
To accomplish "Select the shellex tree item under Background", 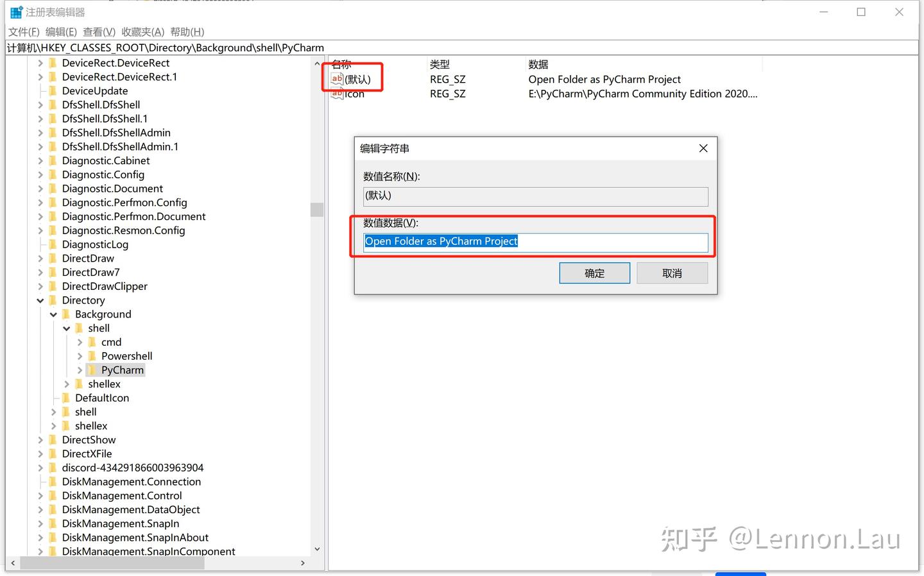I will (103, 384).
